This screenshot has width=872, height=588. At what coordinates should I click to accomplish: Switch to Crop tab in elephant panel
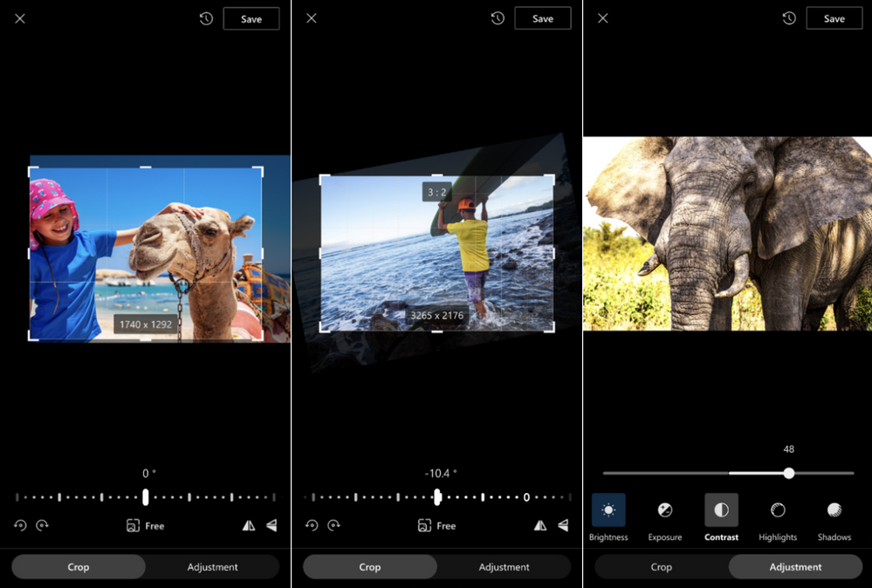click(x=662, y=567)
